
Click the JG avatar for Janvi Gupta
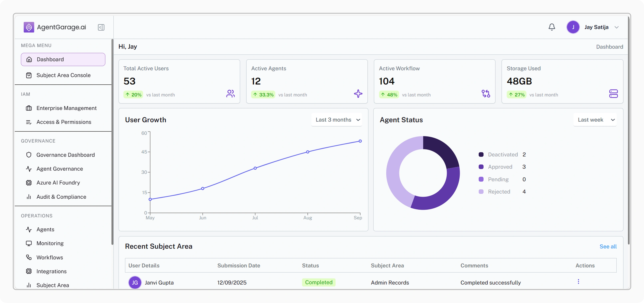coord(135,283)
